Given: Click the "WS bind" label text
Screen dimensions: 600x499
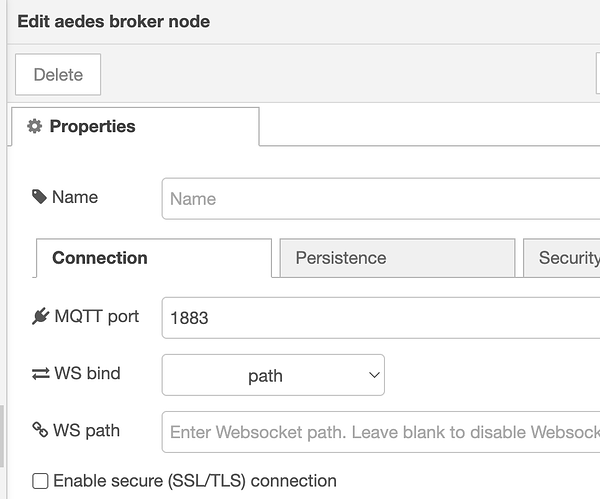Looking at the screenshot, I should pyautogui.click(x=87, y=374).
